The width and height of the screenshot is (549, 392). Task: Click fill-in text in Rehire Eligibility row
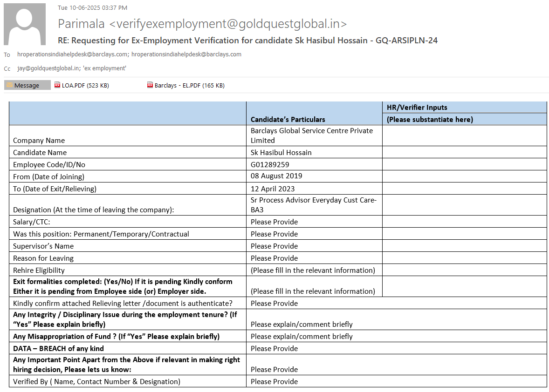tap(313, 270)
